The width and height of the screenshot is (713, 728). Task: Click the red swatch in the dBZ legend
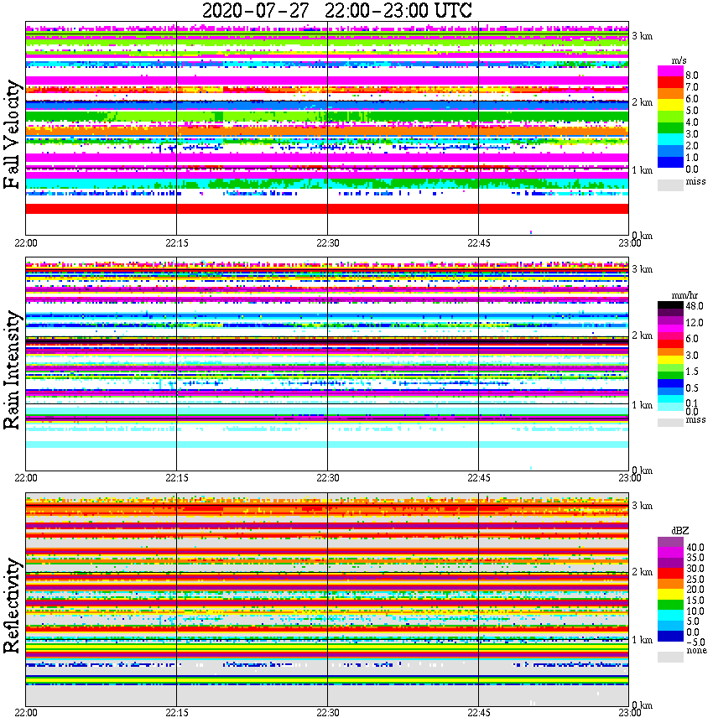point(670,574)
